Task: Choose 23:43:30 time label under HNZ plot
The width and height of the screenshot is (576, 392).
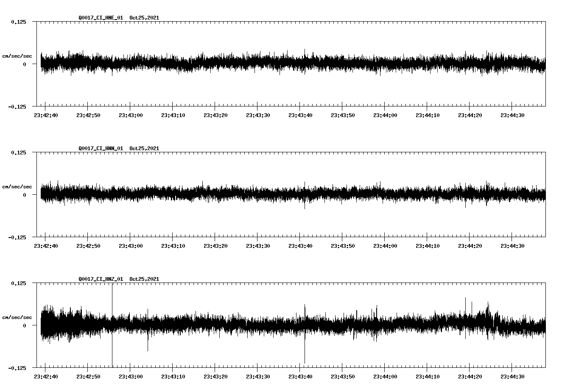Action: tap(258, 377)
